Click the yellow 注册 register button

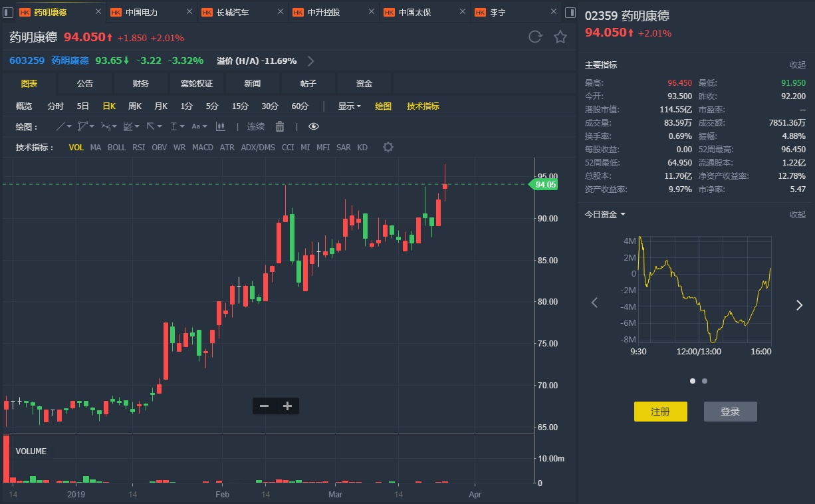coord(661,412)
